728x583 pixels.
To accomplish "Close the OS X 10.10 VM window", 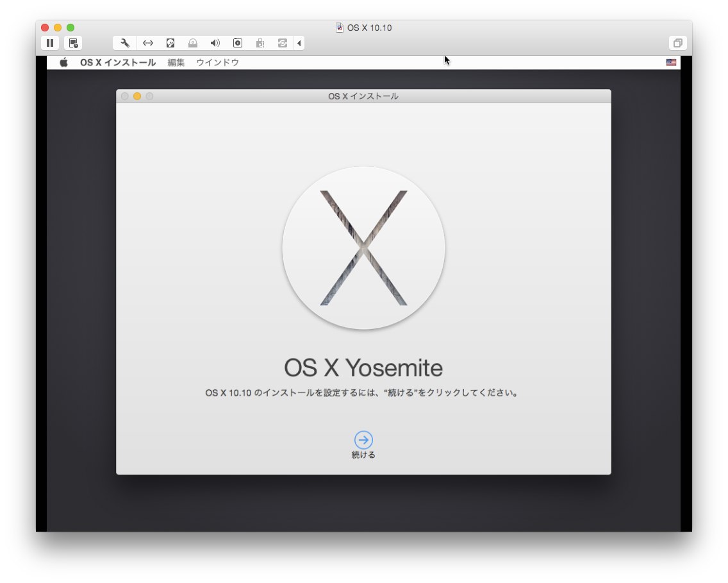I will pos(45,28).
